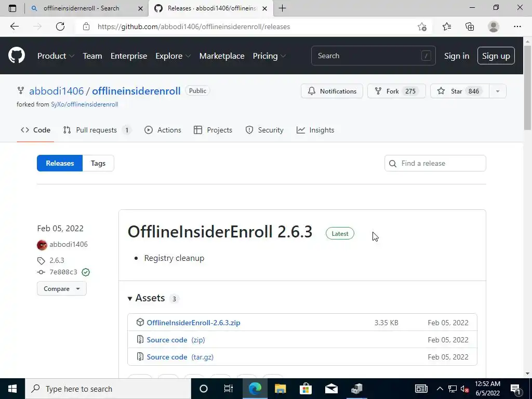Open the muted volume tray icon
532x399 pixels.
pos(465,389)
